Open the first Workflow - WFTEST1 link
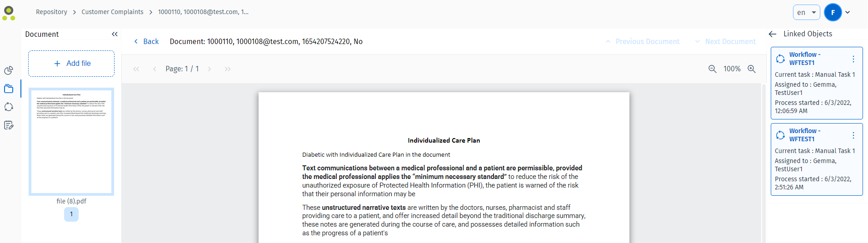Image resolution: width=868 pixels, height=243 pixels. coord(804,59)
